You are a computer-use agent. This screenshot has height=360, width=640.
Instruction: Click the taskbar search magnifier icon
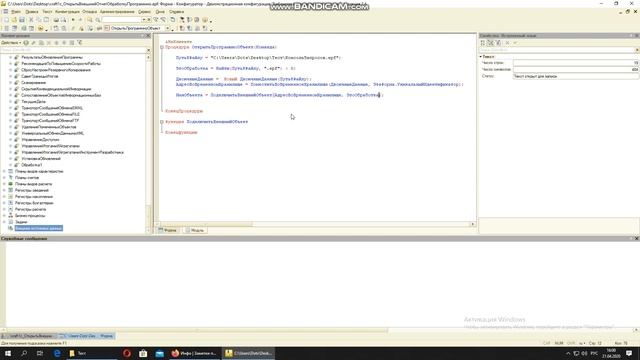tap(24, 353)
